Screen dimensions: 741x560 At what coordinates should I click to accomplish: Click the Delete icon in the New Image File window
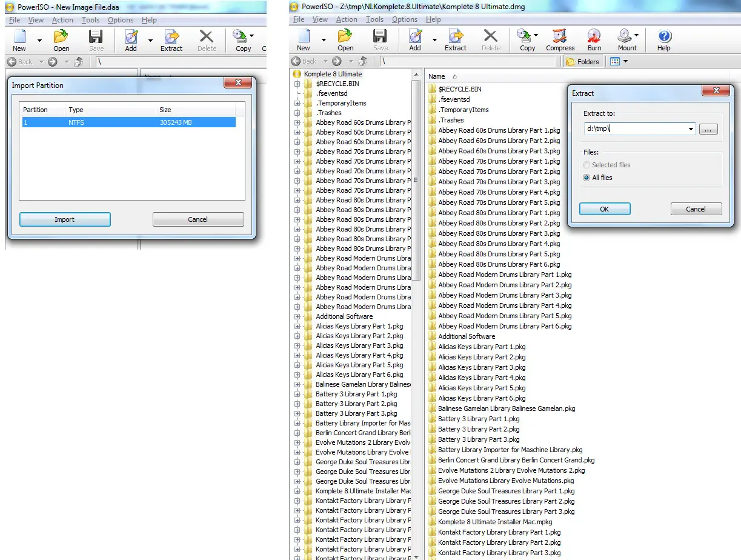pos(207,40)
